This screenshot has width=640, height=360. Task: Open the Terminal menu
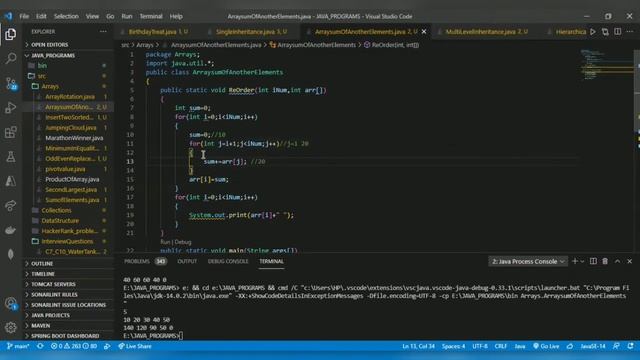click(151, 16)
